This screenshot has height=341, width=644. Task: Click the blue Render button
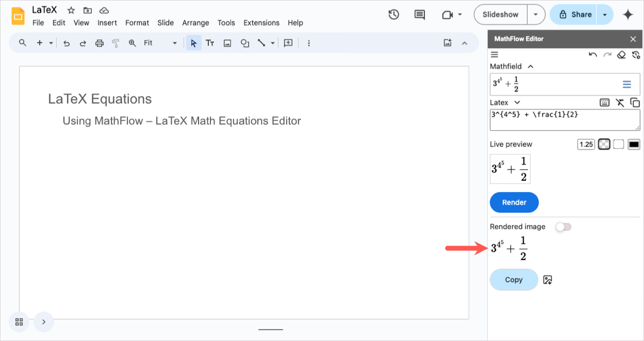click(x=514, y=203)
